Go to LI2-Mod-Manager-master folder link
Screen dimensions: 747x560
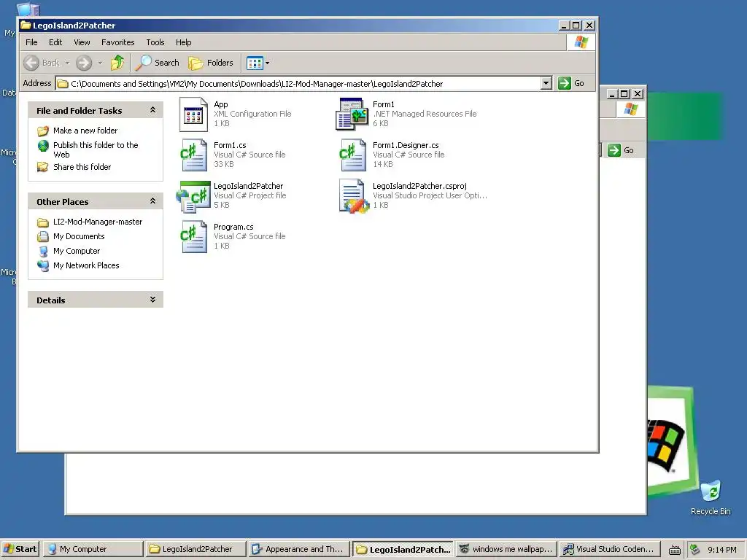[98, 222]
